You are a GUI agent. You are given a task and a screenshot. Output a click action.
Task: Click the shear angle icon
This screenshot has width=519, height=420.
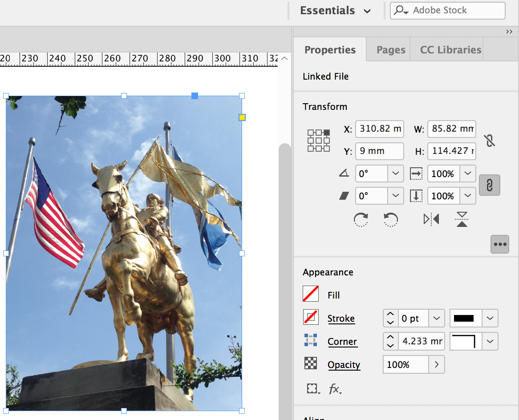point(344,196)
